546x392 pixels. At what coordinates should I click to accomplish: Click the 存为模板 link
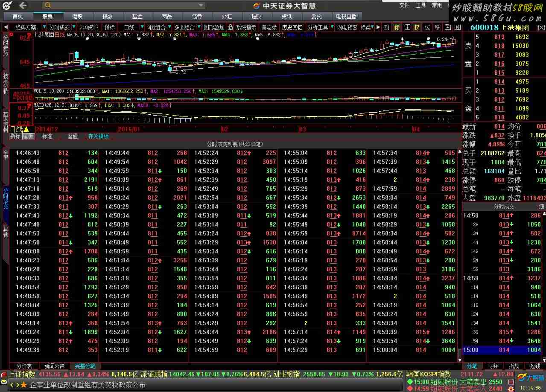coord(98,136)
